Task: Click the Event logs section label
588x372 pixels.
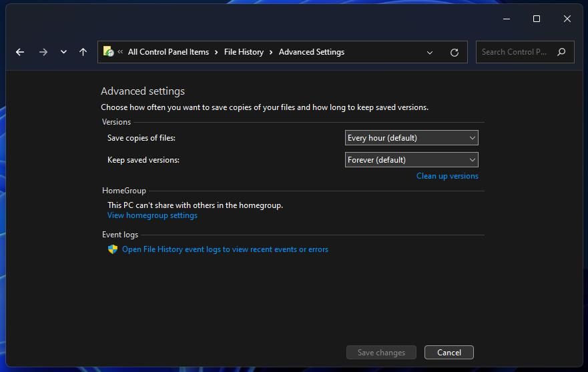Action: tap(120, 235)
